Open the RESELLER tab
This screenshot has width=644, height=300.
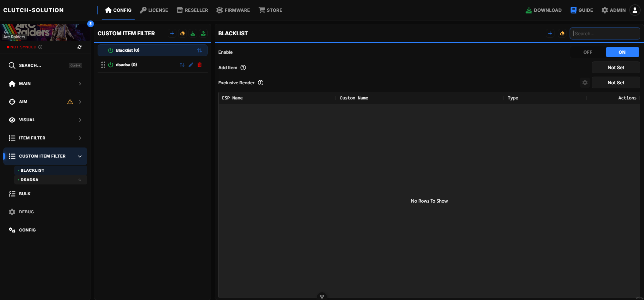[192, 10]
